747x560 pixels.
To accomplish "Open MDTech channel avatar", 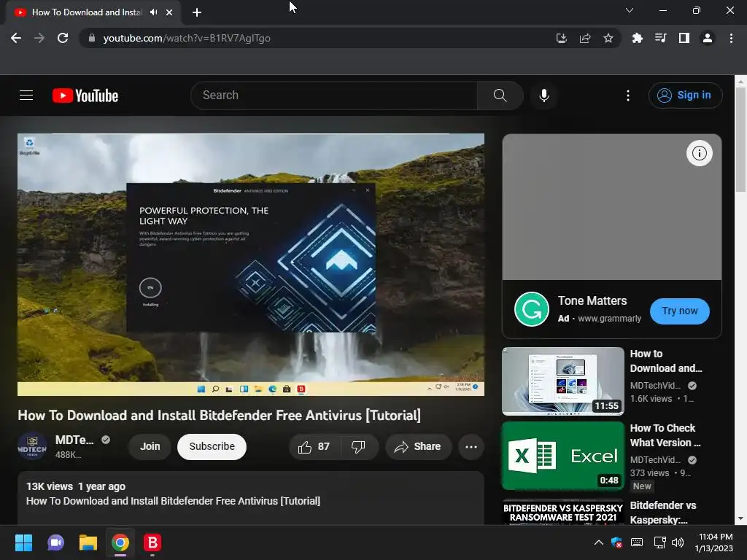I will (x=32, y=447).
